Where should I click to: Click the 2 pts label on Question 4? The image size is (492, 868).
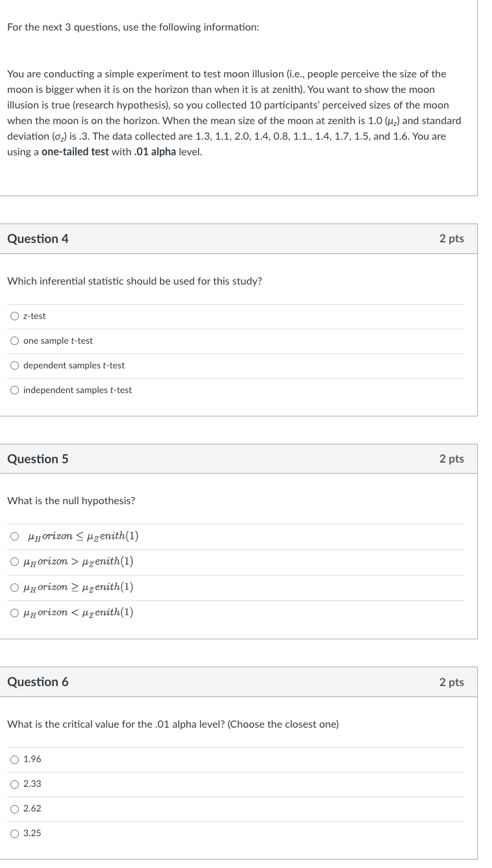(452, 238)
